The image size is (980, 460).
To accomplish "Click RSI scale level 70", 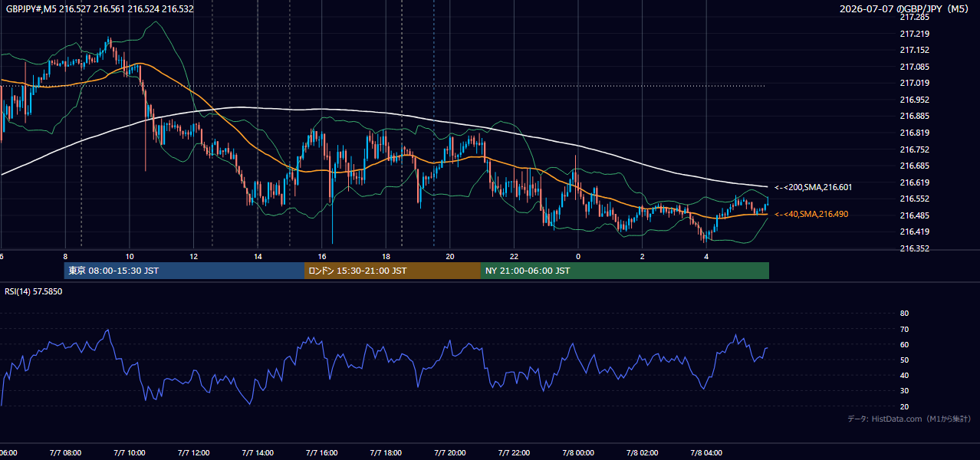I will pyautogui.click(x=904, y=329).
